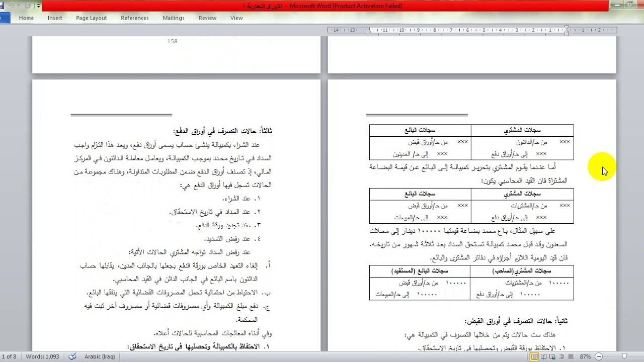Click list item '٤. عند رفض التسديد'
Viewport: 644px width, 362px height.
pyautogui.click(x=233, y=239)
